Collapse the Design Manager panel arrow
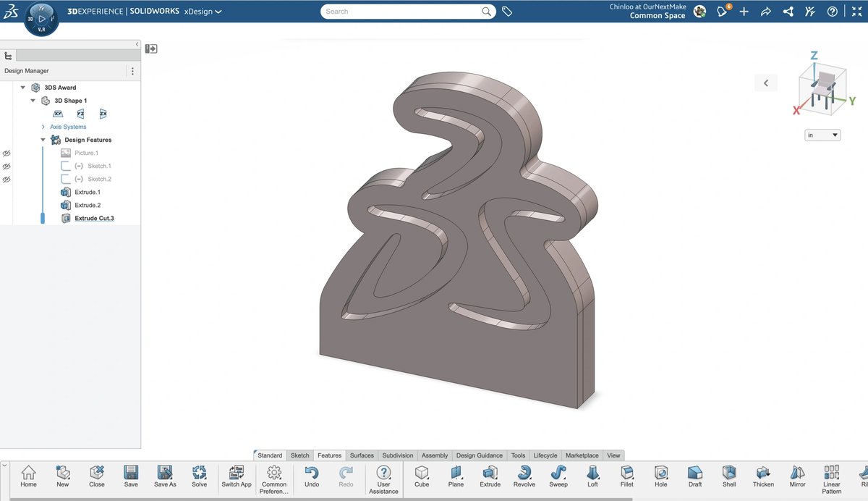The image size is (868, 501). tap(137, 44)
